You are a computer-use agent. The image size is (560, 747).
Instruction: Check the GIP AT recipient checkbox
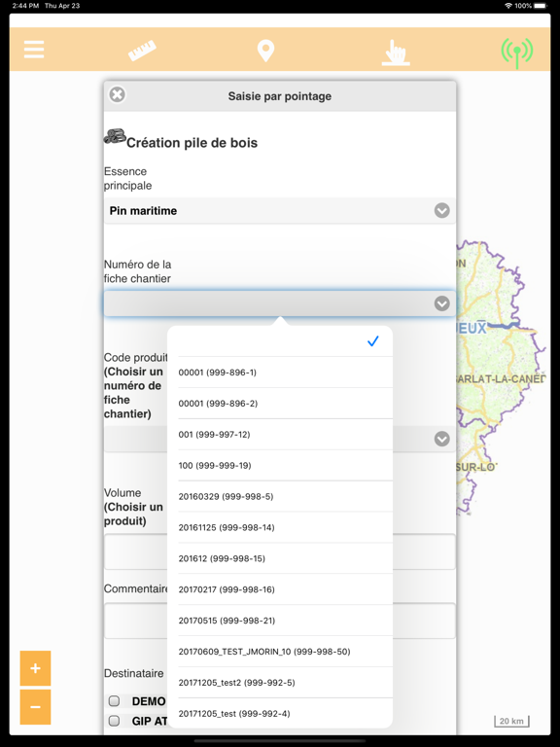pyautogui.click(x=114, y=721)
